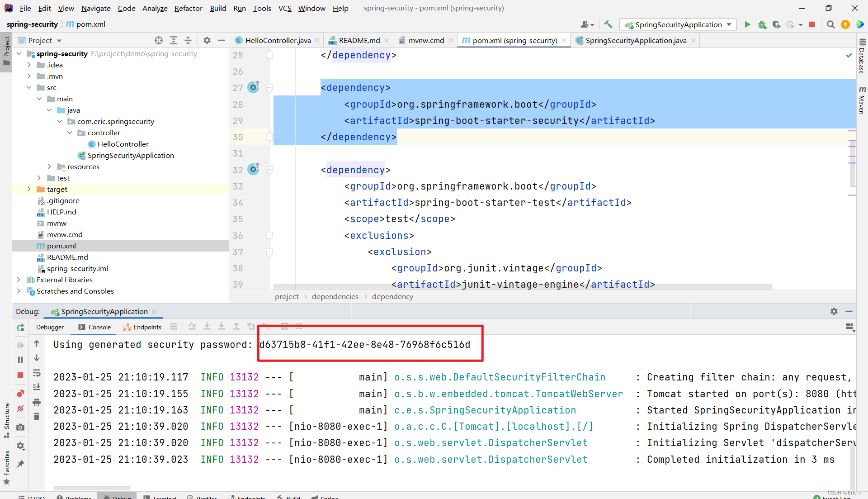Open the update notification orange icon
868x499 pixels.
click(845, 24)
